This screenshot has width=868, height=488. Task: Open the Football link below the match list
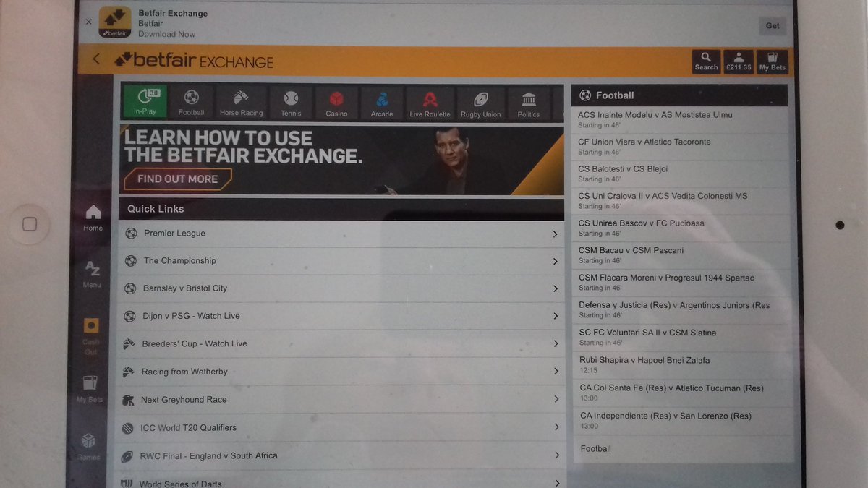[596, 449]
